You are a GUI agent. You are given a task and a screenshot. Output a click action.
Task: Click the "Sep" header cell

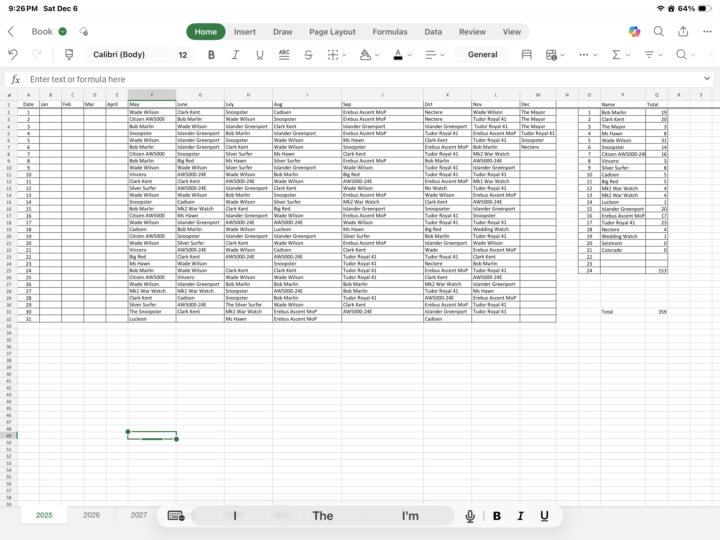(382, 104)
